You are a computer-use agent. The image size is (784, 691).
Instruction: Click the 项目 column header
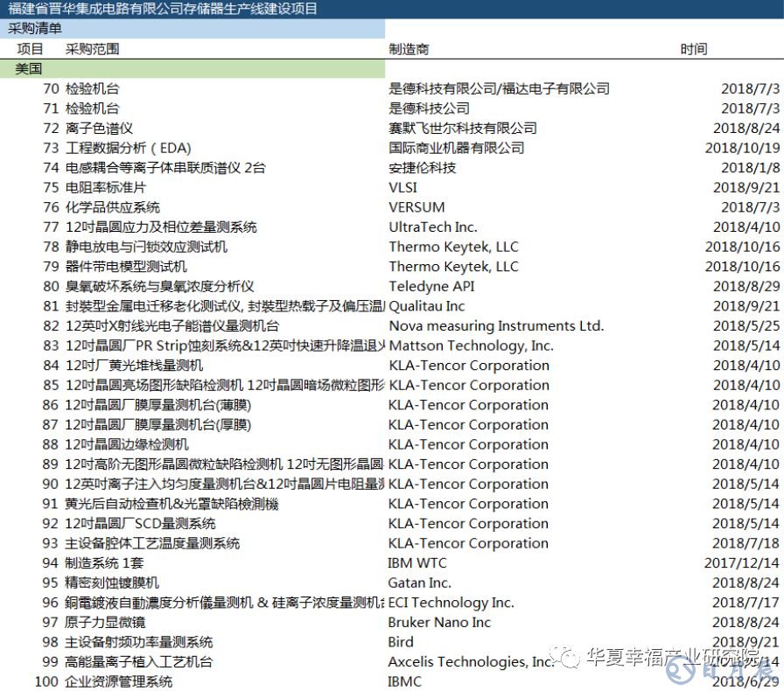point(30,49)
